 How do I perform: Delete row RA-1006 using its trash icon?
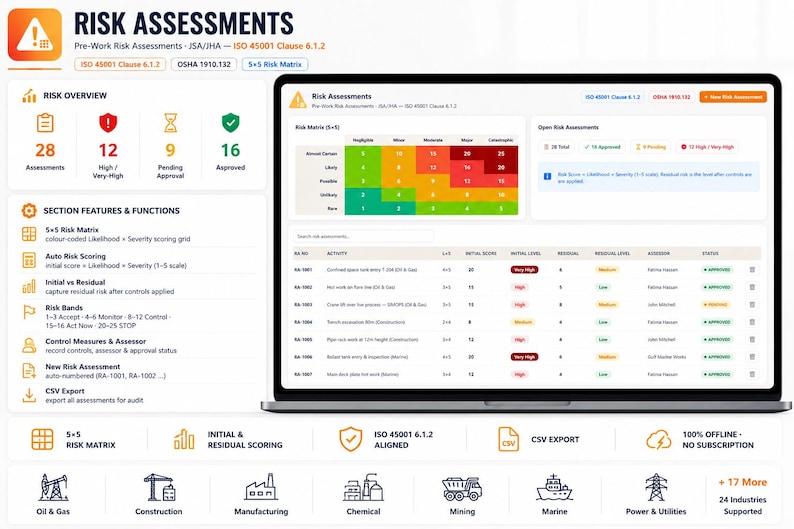[x=752, y=357]
